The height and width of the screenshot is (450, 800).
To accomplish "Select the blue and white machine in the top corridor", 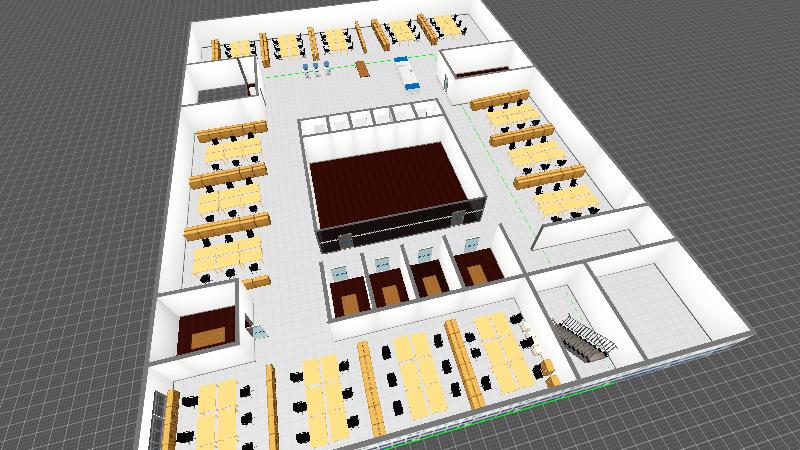I will (x=406, y=74).
